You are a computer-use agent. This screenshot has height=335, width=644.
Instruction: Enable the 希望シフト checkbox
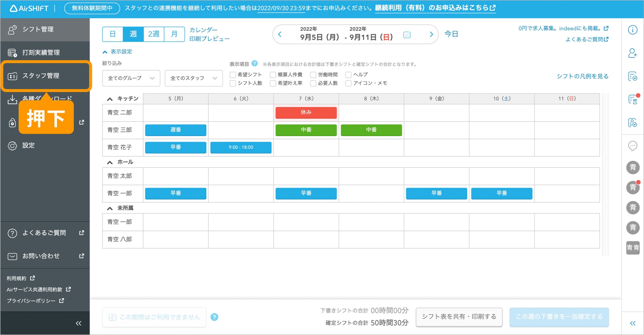tap(233, 75)
